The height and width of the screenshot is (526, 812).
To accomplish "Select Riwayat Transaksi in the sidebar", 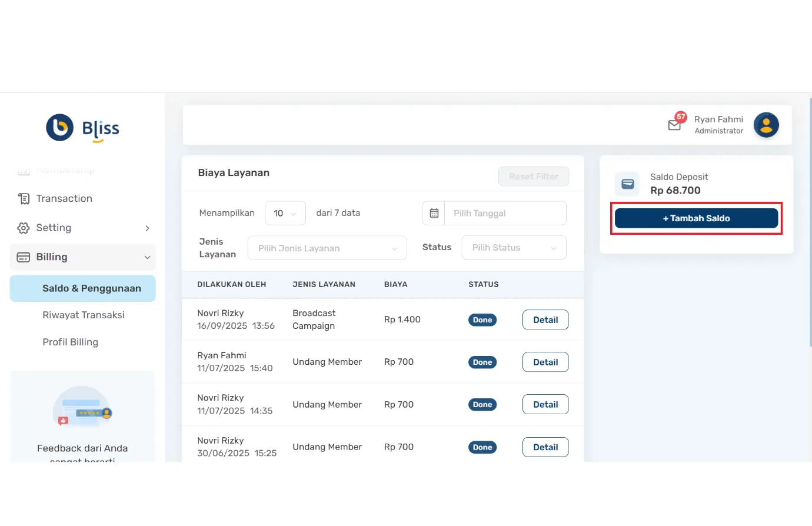I will [x=84, y=315].
